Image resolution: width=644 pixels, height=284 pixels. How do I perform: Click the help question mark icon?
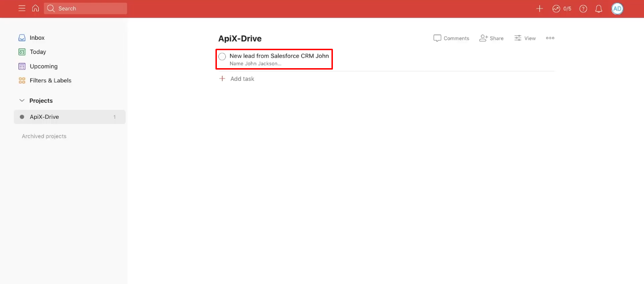pos(583,9)
